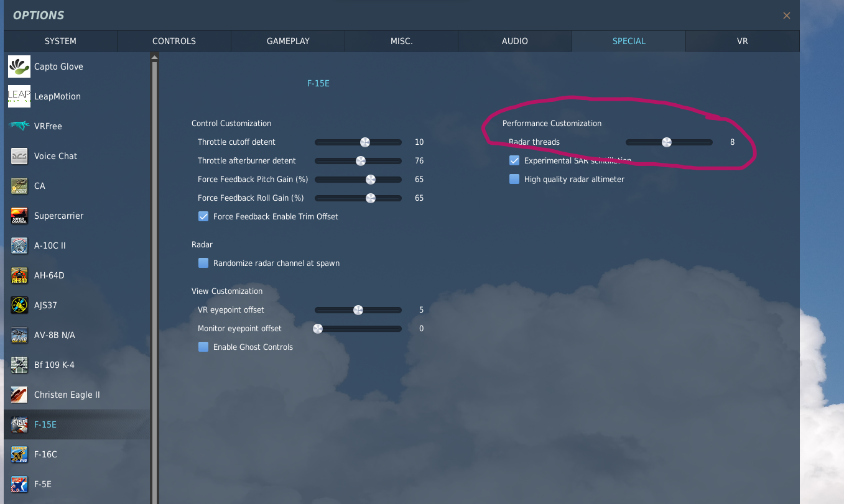Click the VRFree module icon

pos(19,126)
